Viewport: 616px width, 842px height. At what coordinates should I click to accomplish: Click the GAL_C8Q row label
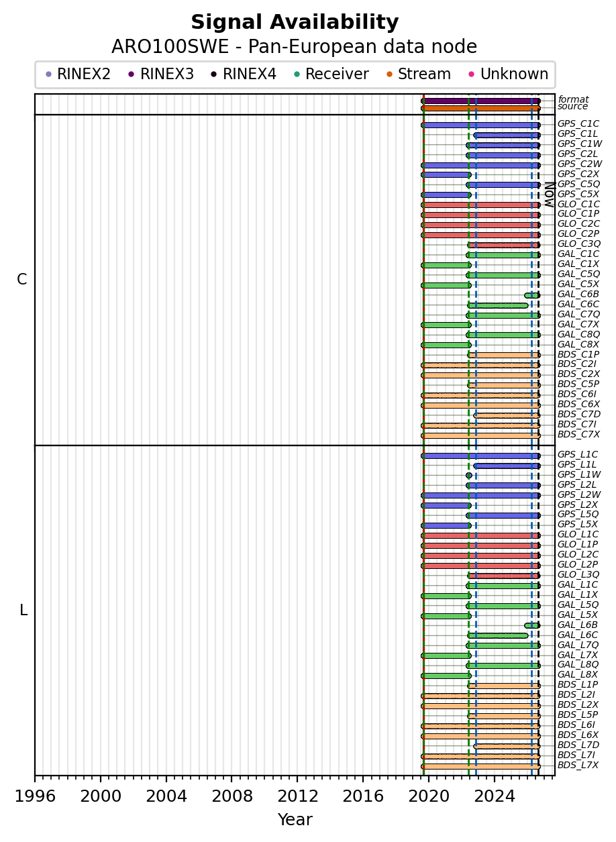click(x=579, y=334)
